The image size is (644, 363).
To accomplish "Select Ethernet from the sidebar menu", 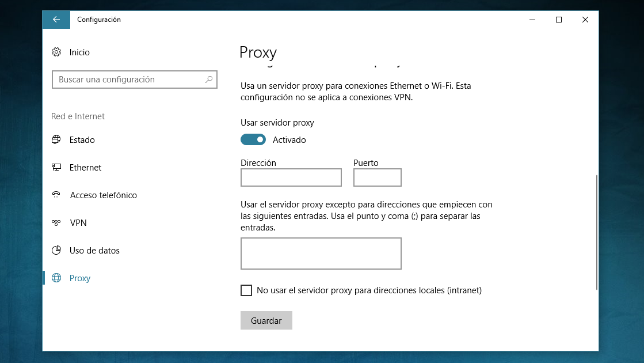I will (85, 167).
